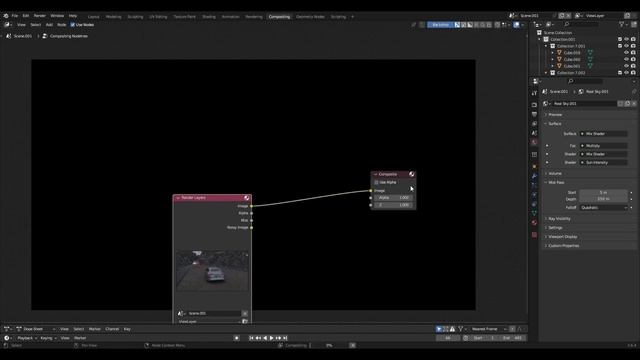Screen dimensions: 640x360
Task: Add a new workspace with plus icon
Action: pos(352,17)
